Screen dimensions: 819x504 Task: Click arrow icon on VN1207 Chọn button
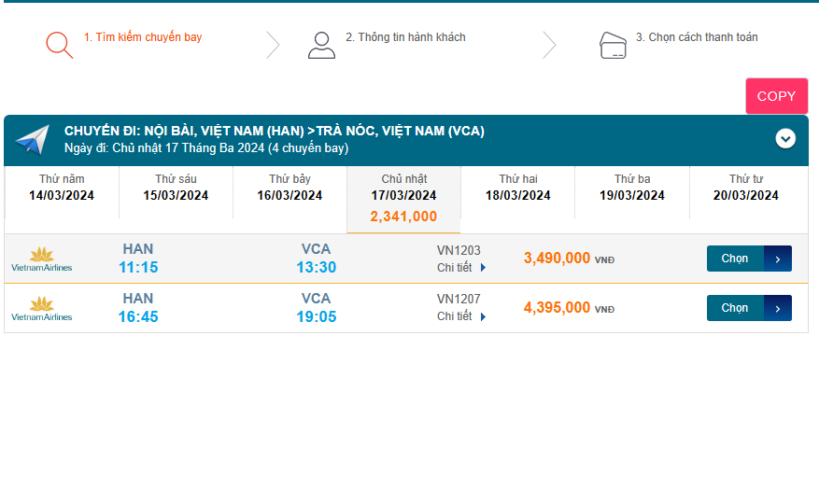[777, 308]
